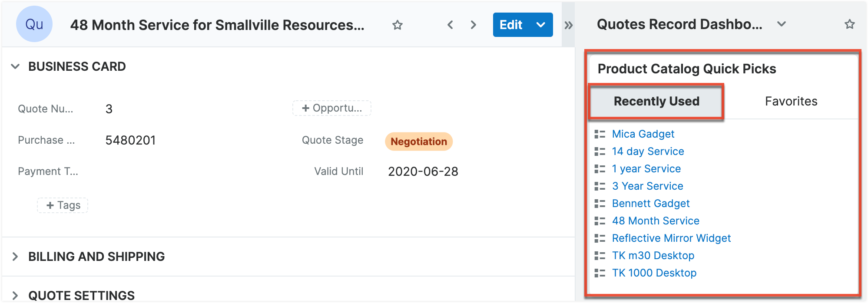
Task: Click list icon beside TK 1000 Desktop
Action: click(x=600, y=273)
